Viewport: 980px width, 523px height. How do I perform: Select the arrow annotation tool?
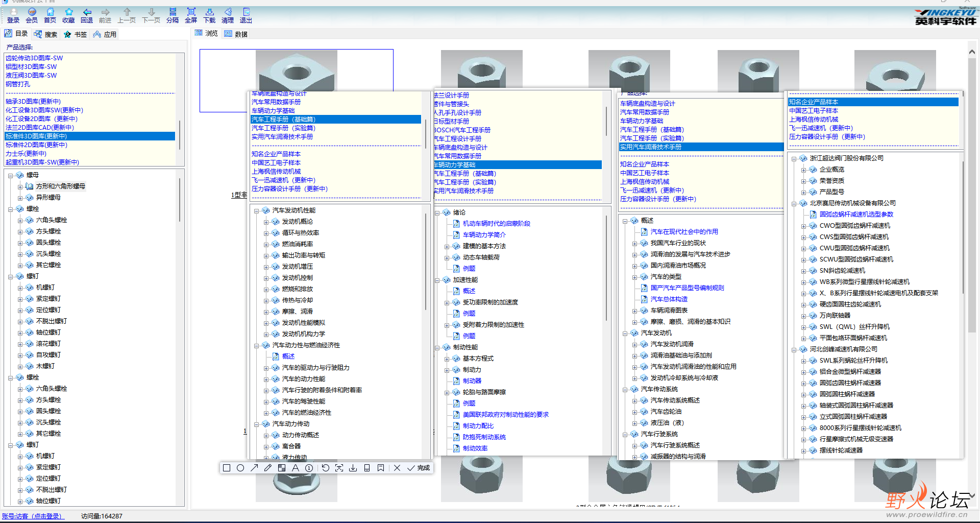coord(254,468)
